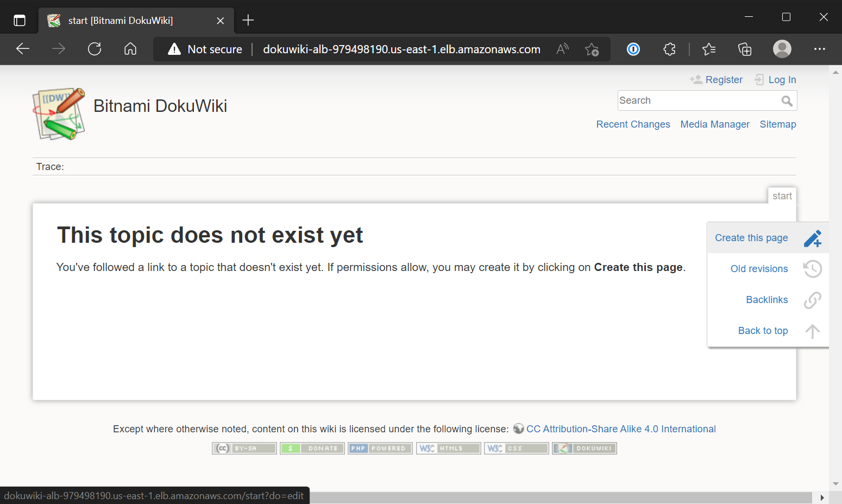Viewport: 842px width, 504px height.
Task: Click the DokuWiki footer badge
Action: [x=585, y=448]
